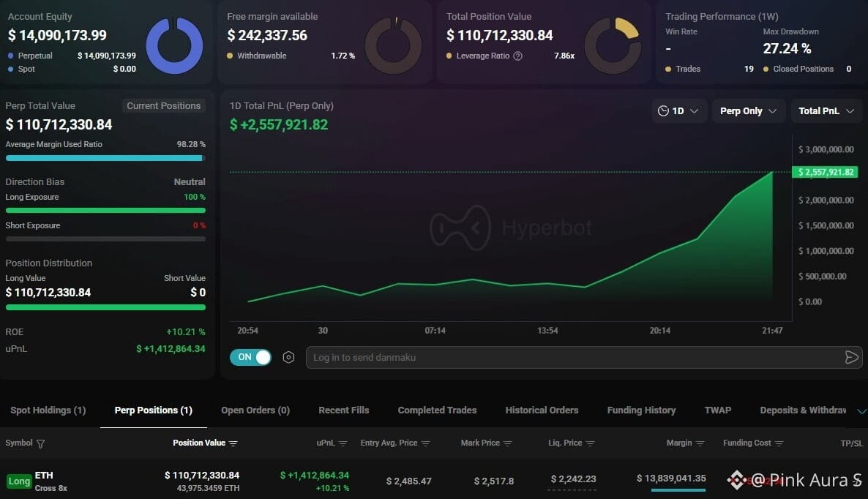Viewport: 868px width, 499px height.
Task: Switch to Funding History tab
Action: point(642,410)
